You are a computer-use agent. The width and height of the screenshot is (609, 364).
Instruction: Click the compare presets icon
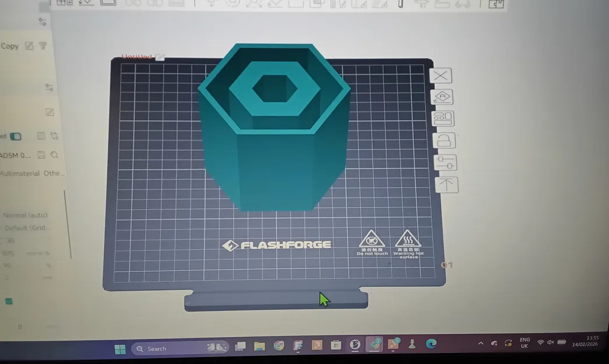click(x=54, y=136)
